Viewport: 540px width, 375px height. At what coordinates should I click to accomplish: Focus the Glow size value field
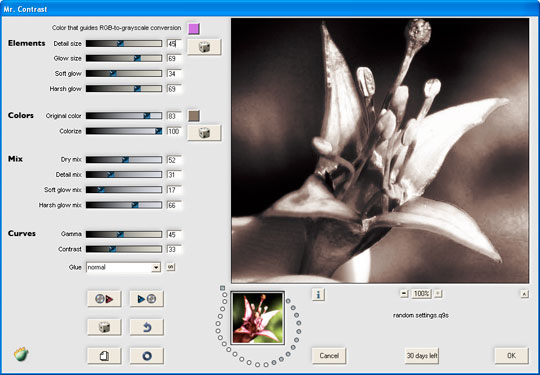(x=174, y=59)
